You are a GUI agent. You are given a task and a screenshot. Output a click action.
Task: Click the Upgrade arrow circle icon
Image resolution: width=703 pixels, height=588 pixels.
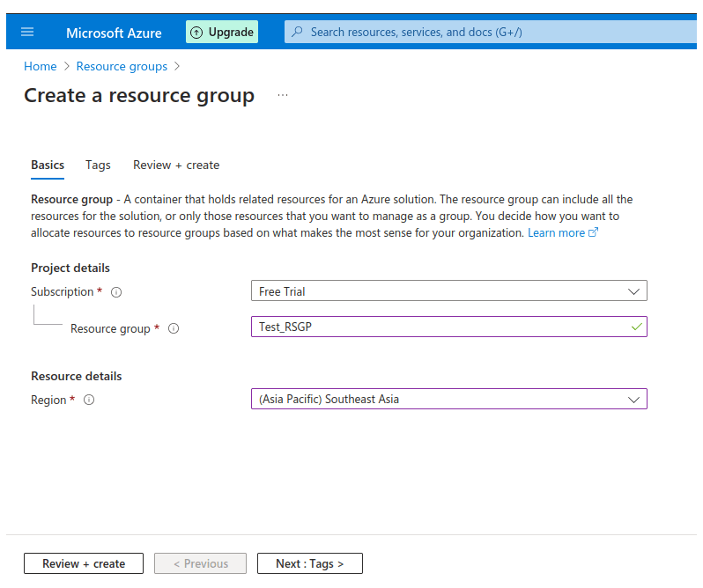pyautogui.click(x=196, y=33)
